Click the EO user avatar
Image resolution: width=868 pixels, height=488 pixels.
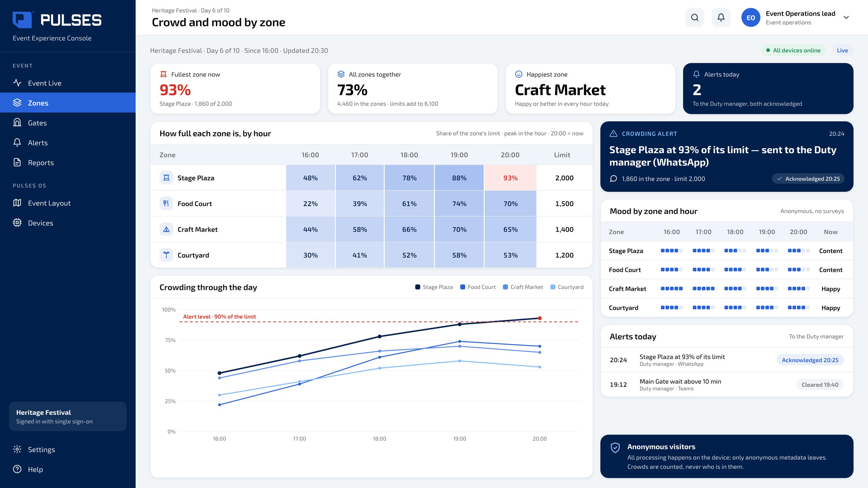751,17
